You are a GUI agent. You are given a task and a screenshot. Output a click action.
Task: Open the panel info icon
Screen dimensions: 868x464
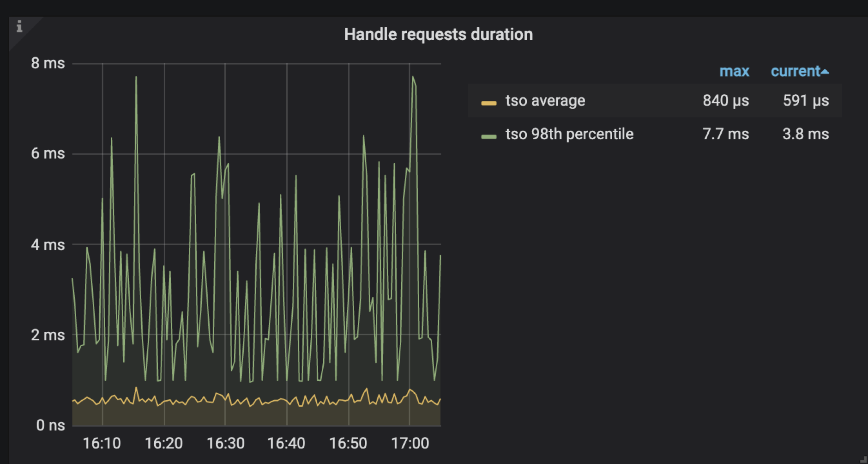point(19,26)
